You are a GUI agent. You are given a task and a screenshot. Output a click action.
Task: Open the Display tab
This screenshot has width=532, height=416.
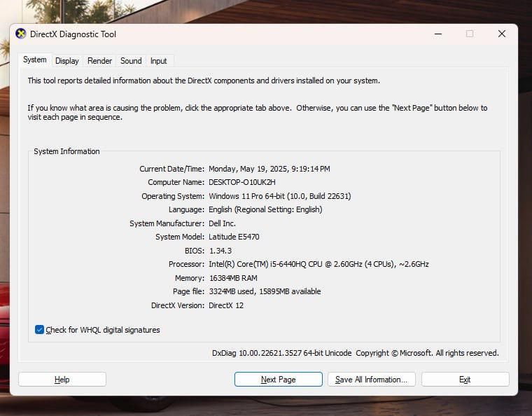pyautogui.click(x=66, y=61)
